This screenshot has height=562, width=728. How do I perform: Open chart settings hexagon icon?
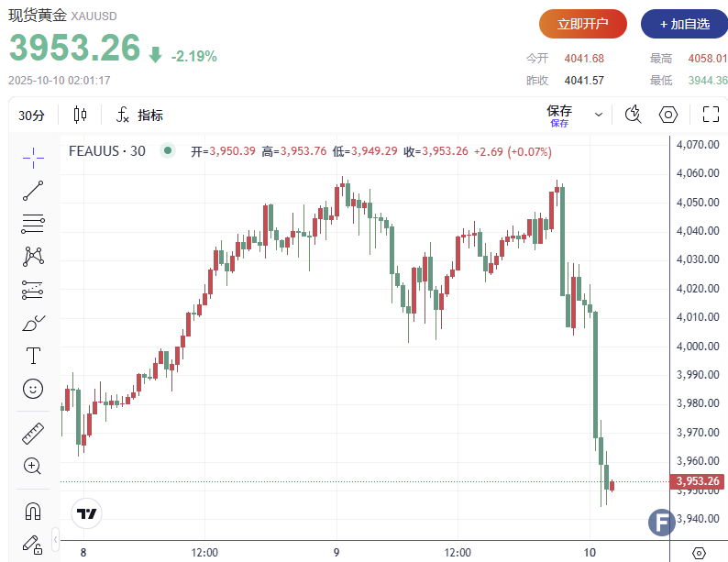pyautogui.click(x=668, y=115)
